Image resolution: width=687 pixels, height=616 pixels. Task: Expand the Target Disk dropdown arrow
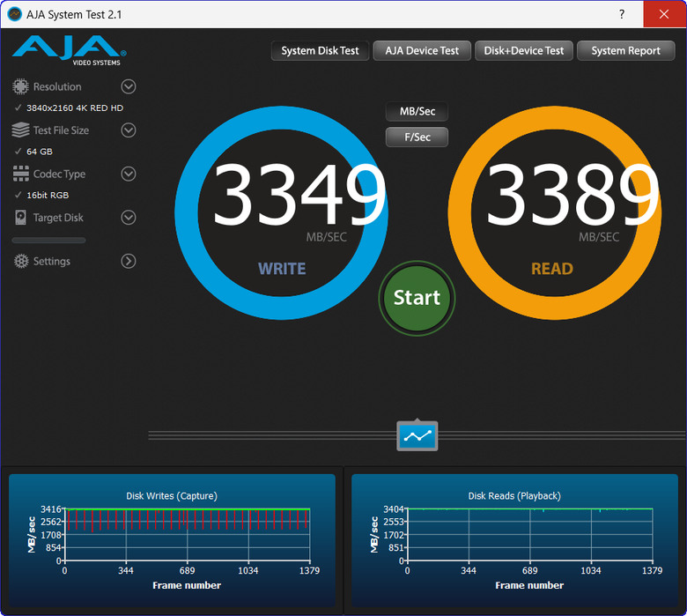pyautogui.click(x=129, y=218)
